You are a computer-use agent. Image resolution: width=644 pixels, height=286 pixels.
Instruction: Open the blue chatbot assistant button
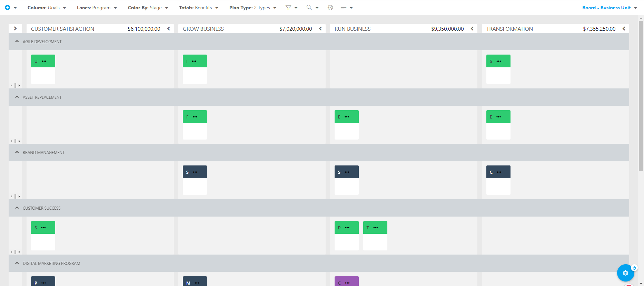625,273
